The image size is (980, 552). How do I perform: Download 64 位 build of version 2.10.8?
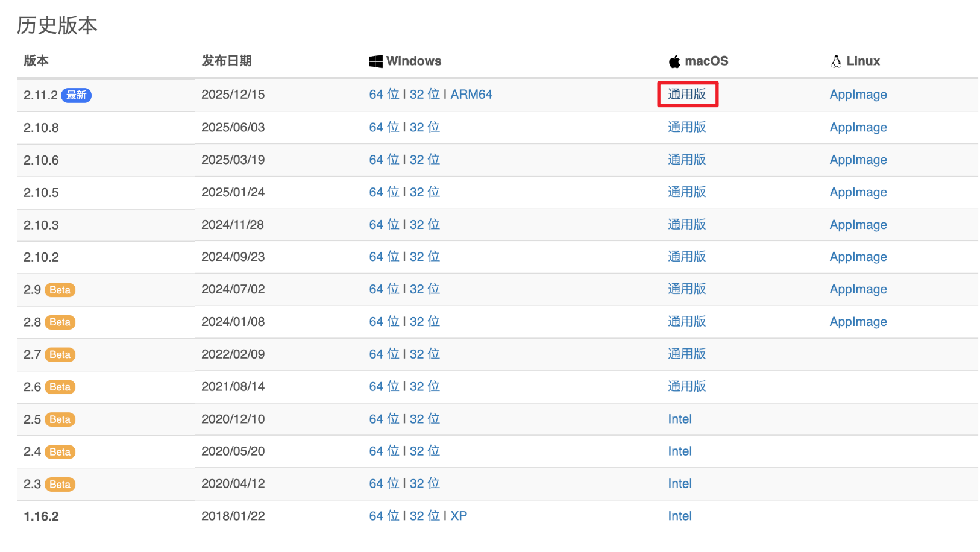pos(385,127)
